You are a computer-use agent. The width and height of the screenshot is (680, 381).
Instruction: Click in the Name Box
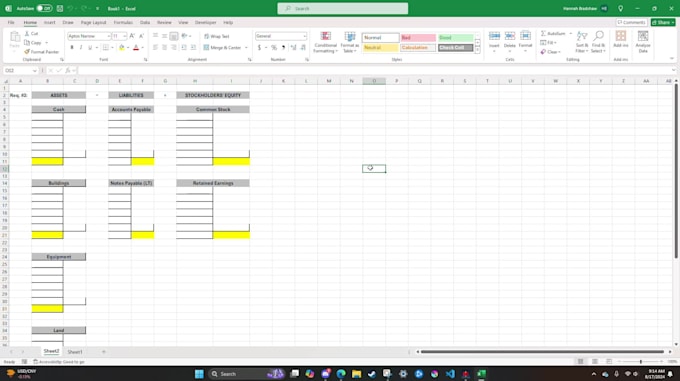click(21, 70)
